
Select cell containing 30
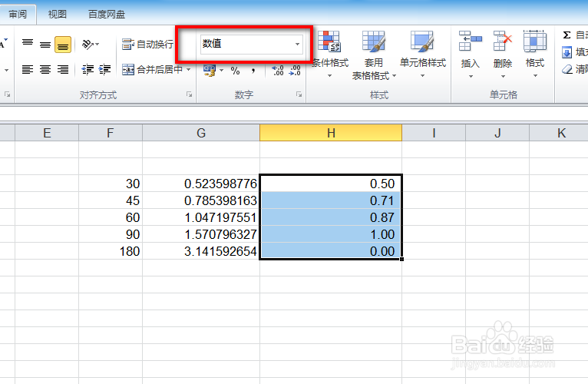[111, 184]
